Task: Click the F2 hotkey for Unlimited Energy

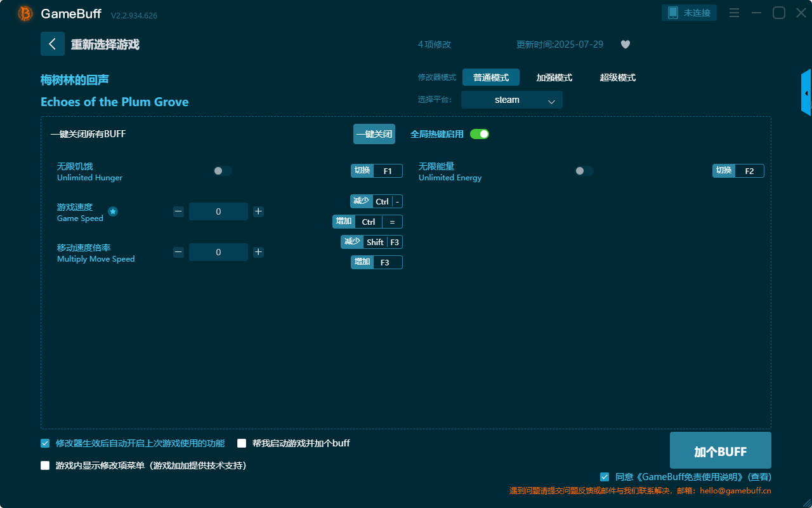Action: pos(738,171)
